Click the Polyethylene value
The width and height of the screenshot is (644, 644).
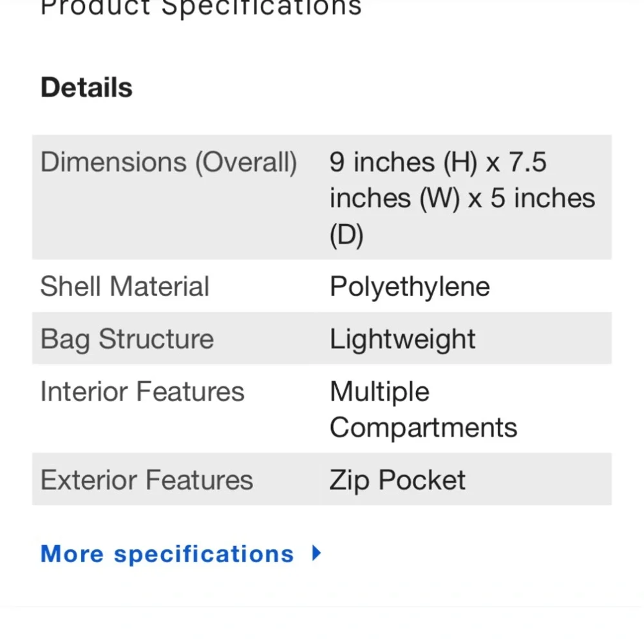410,287
